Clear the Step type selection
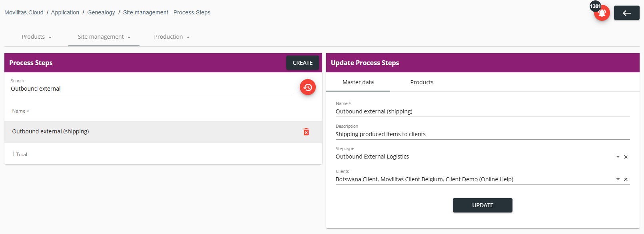Image resolution: width=644 pixels, height=234 pixels. (626, 157)
